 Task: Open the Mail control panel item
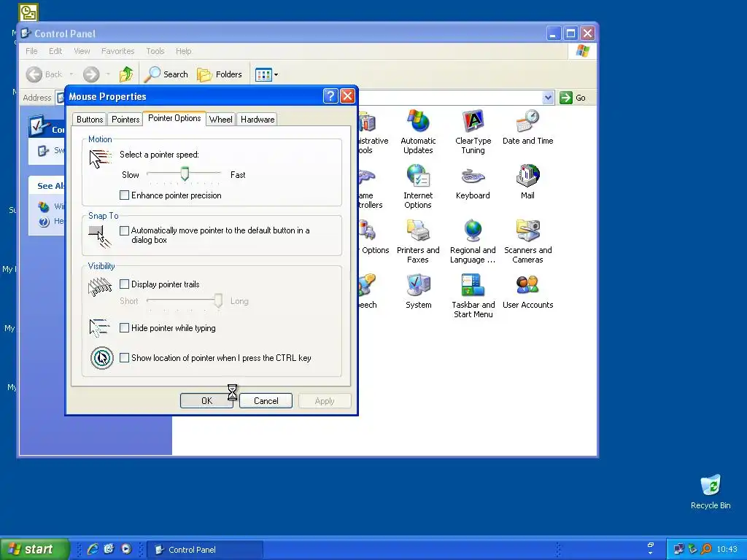527,182
